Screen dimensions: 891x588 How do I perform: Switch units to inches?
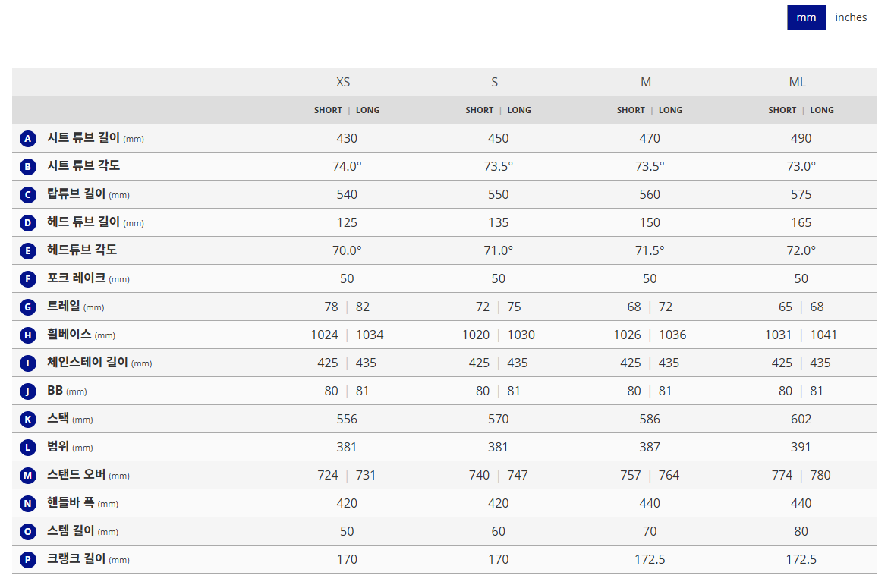pyautogui.click(x=851, y=17)
